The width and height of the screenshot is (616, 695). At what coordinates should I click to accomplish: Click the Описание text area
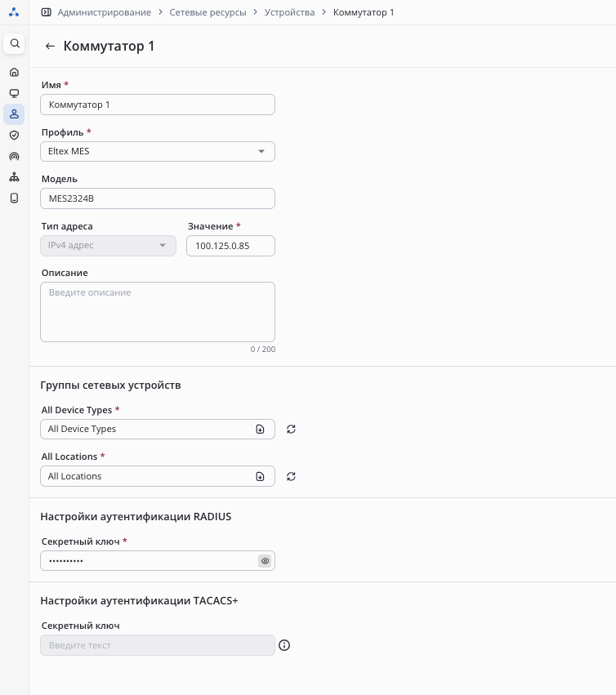point(157,311)
